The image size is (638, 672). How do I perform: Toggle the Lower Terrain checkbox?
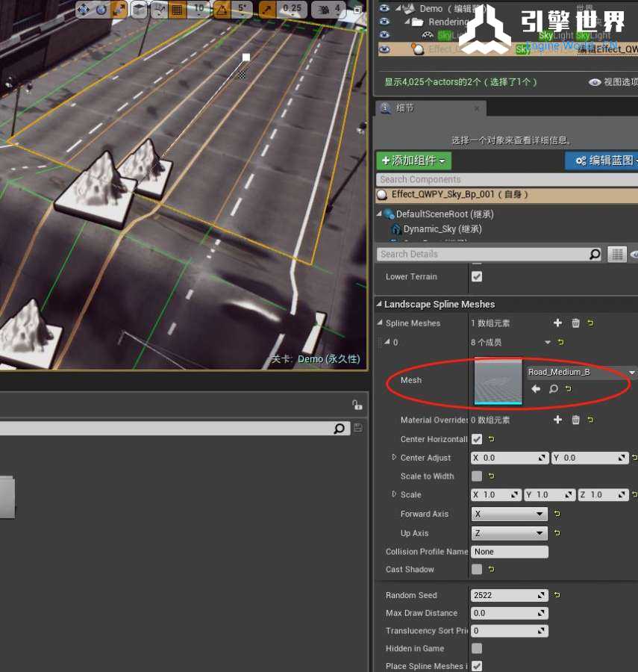pos(477,277)
